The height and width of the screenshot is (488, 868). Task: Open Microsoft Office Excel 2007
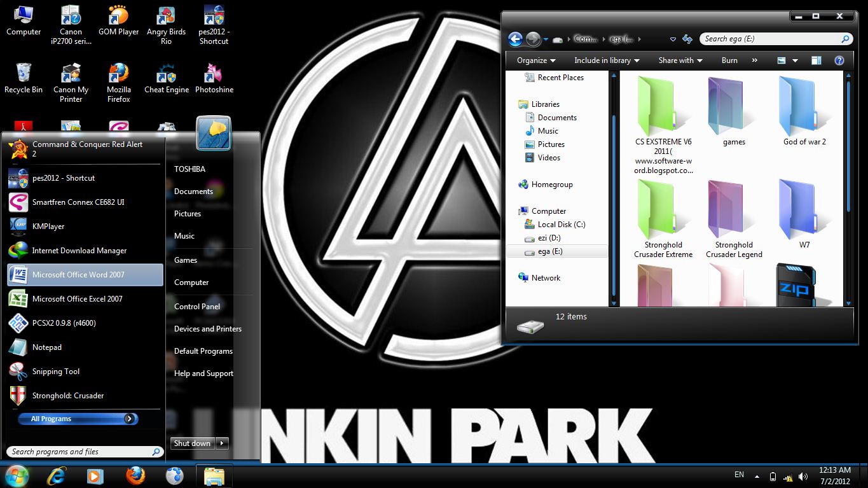pos(85,299)
